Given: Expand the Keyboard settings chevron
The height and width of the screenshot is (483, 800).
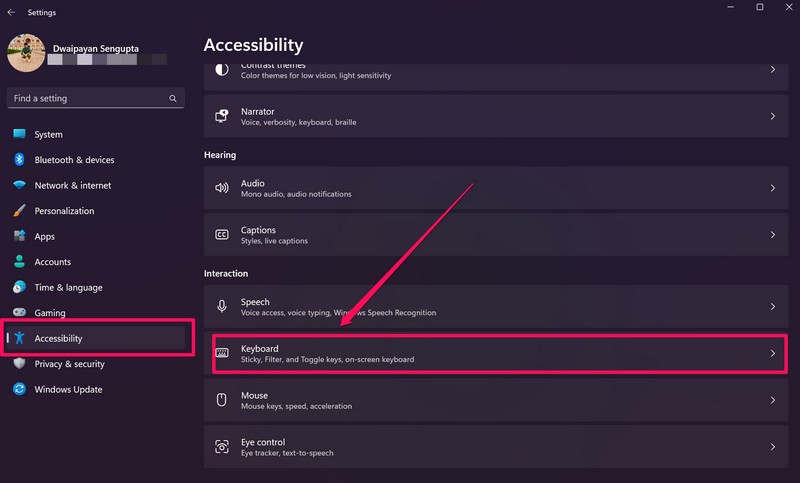Looking at the screenshot, I should [x=772, y=353].
